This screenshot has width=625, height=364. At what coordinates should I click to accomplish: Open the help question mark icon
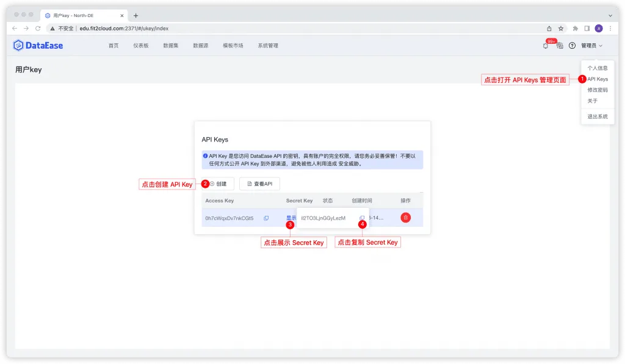(x=572, y=46)
